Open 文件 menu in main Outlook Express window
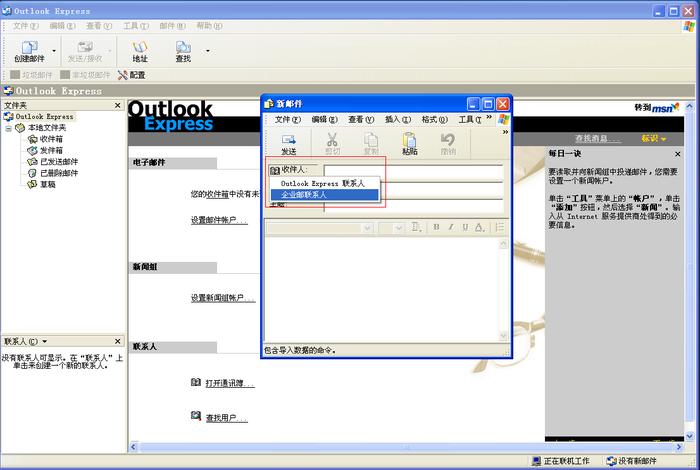Screen dimensions: 700x470 [x=26, y=26]
